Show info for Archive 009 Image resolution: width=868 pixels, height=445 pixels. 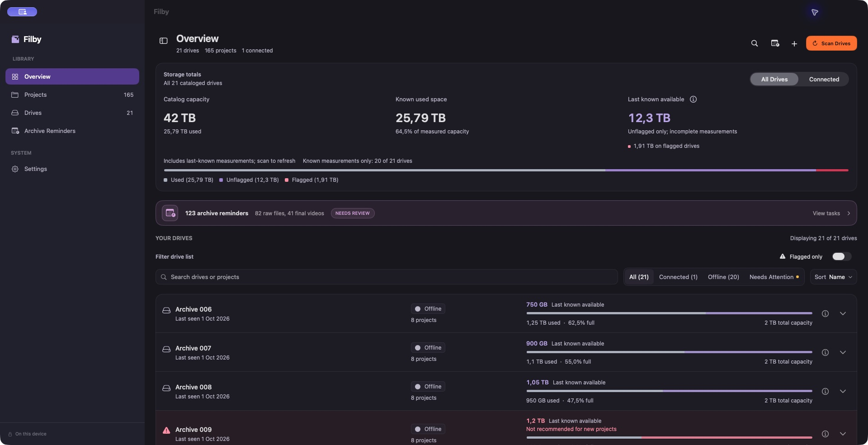[x=825, y=434]
